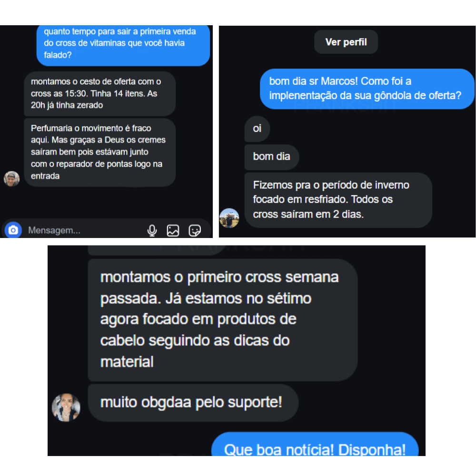Open sticker picker icon in message bar
Image resolution: width=476 pixels, height=476 pixels.
(195, 230)
